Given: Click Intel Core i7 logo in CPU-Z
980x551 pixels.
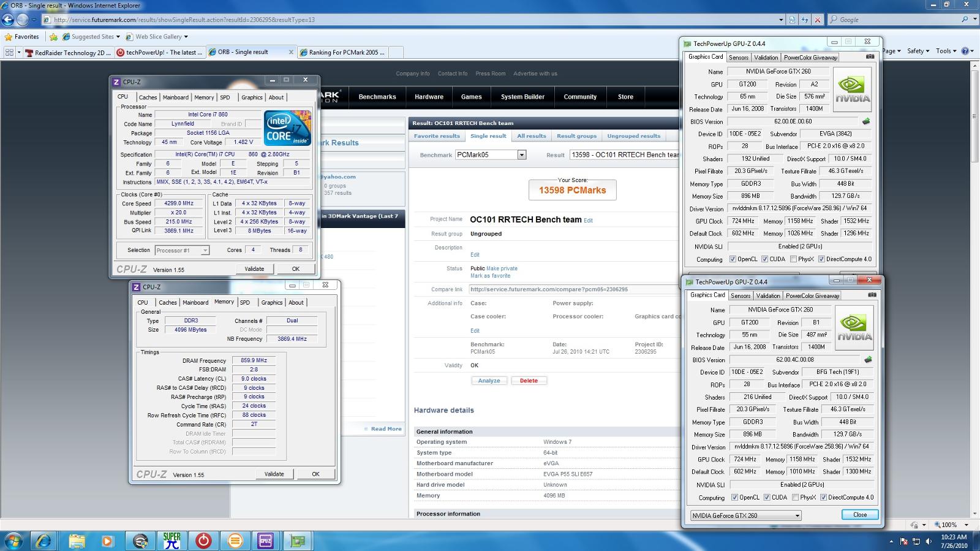Looking at the screenshot, I should [x=287, y=127].
